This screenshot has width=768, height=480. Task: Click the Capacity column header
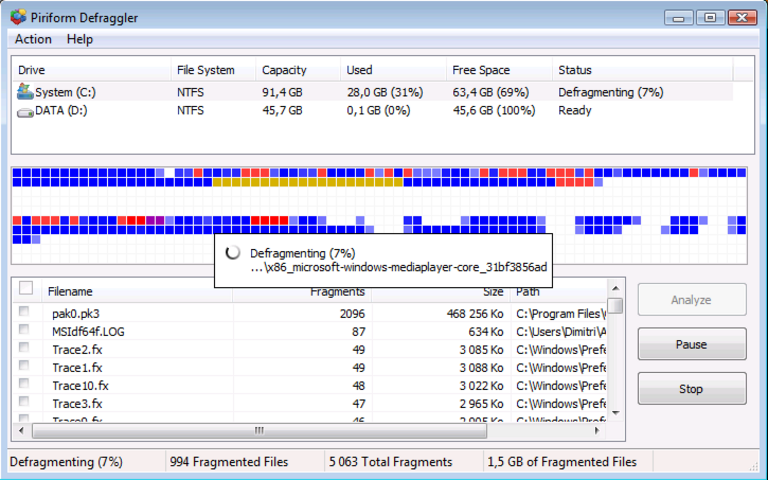click(x=298, y=70)
